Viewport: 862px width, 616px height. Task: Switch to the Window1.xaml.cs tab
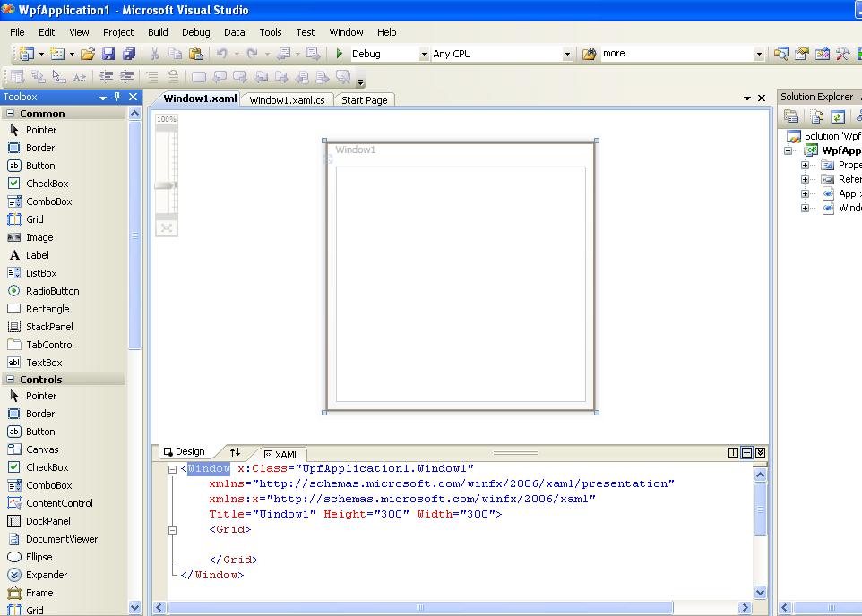tap(285, 99)
